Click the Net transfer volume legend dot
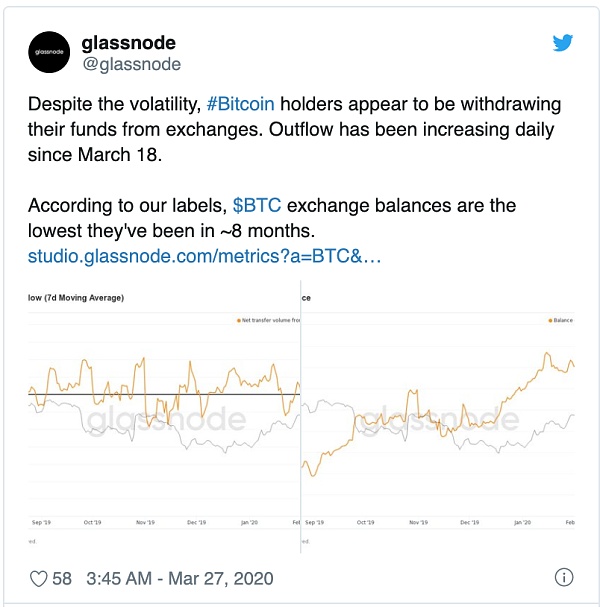Image resolution: width=600 pixels, height=607 pixels. [239, 321]
